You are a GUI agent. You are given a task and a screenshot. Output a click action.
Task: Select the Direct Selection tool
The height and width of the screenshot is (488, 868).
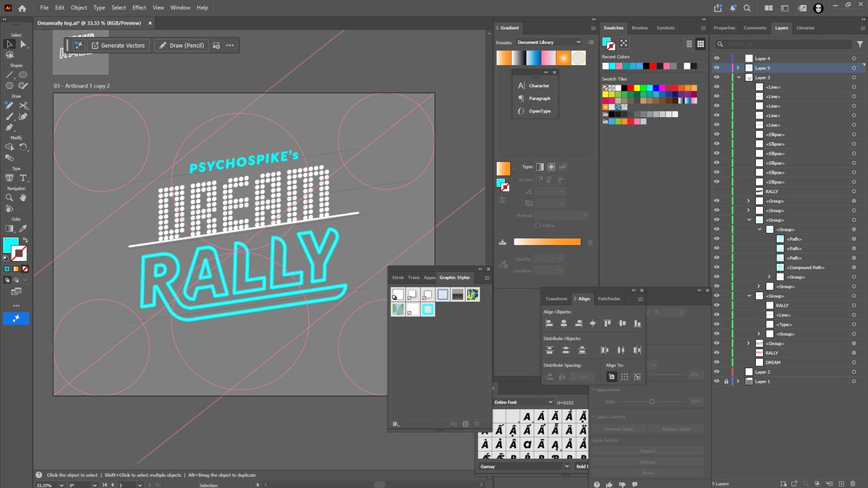pyautogui.click(x=23, y=44)
